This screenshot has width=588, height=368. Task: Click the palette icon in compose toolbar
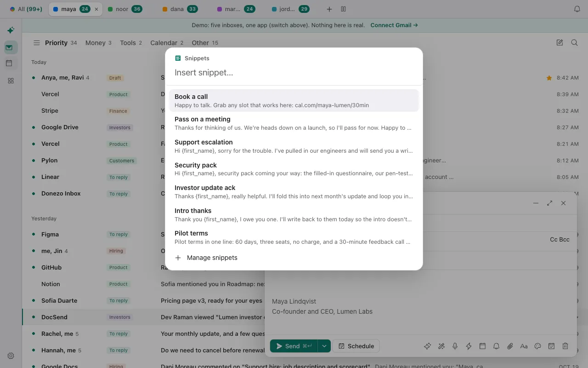click(x=537, y=346)
